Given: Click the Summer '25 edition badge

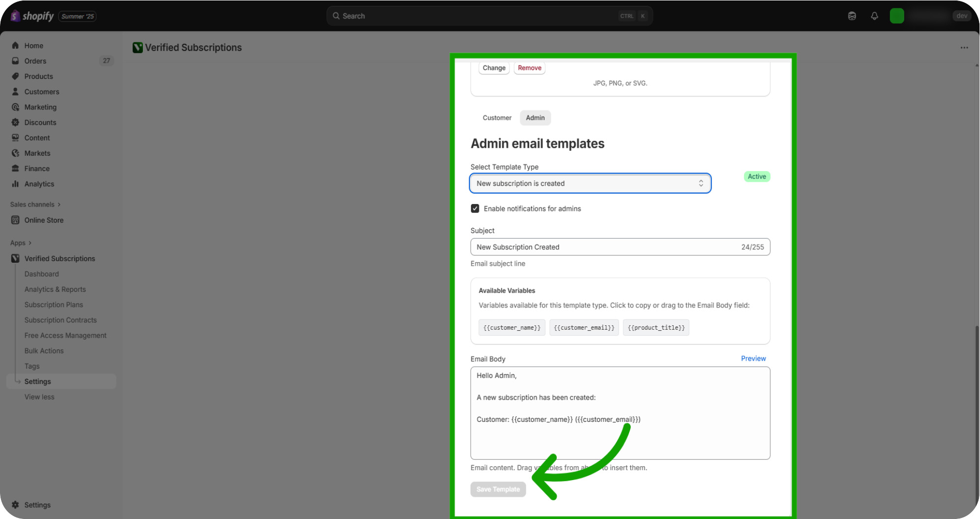Looking at the screenshot, I should [x=77, y=16].
